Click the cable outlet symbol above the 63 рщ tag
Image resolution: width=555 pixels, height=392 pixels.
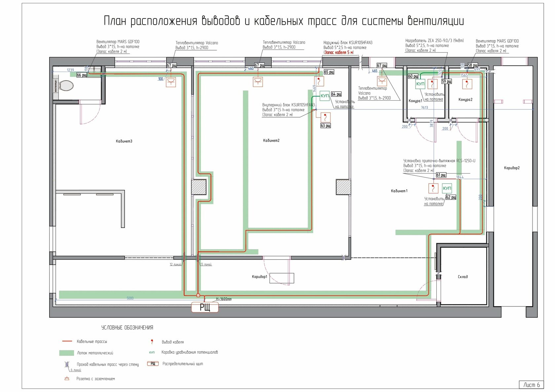click(x=325, y=117)
